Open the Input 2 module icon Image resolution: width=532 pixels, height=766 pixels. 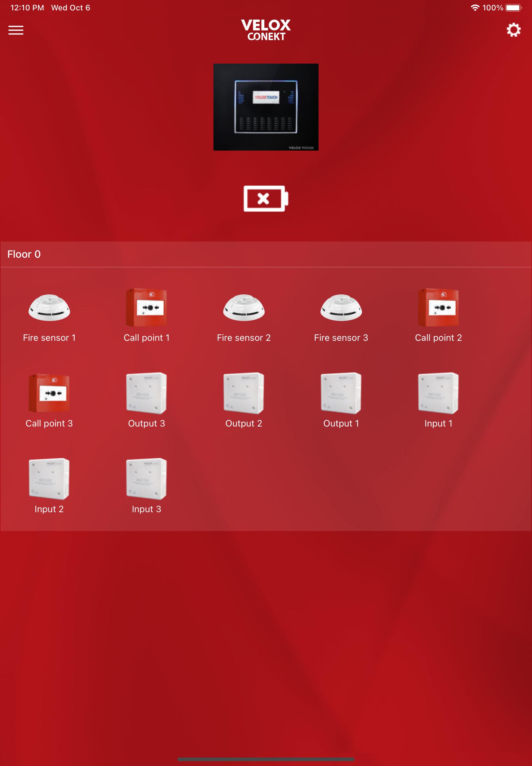tap(49, 479)
